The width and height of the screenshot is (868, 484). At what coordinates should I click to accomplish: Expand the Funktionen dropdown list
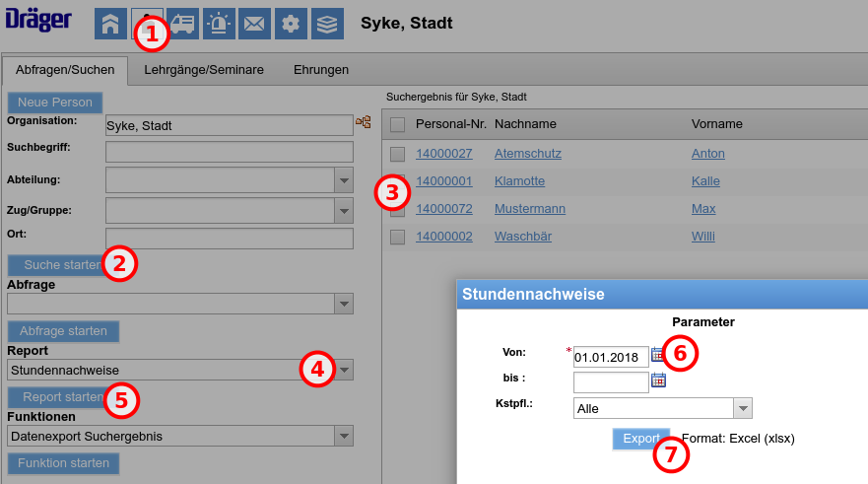[x=343, y=436]
